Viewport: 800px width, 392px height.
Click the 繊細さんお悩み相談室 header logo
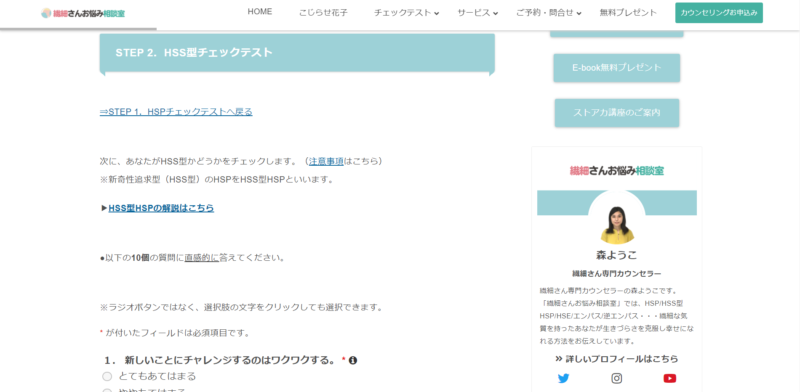pos(83,13)
